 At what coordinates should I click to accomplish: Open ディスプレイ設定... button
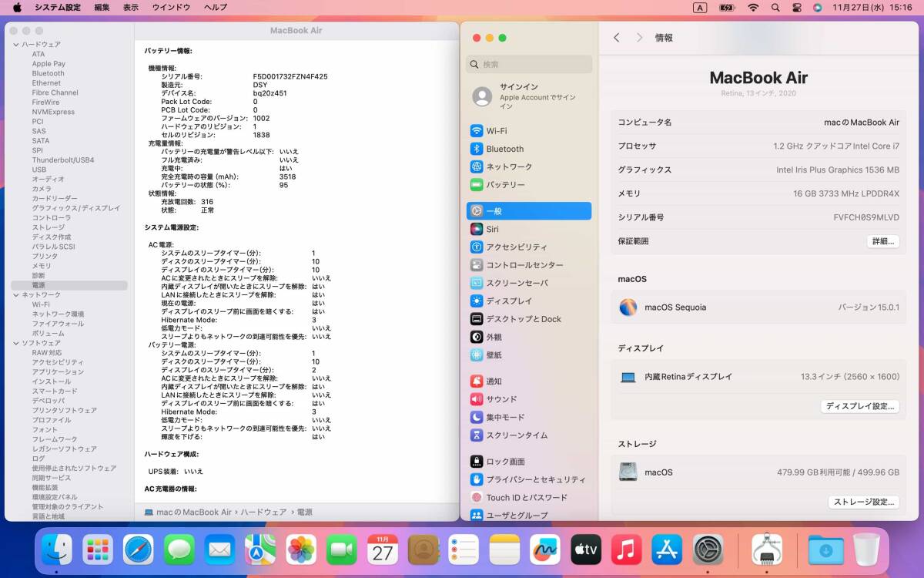pos(859,406)
